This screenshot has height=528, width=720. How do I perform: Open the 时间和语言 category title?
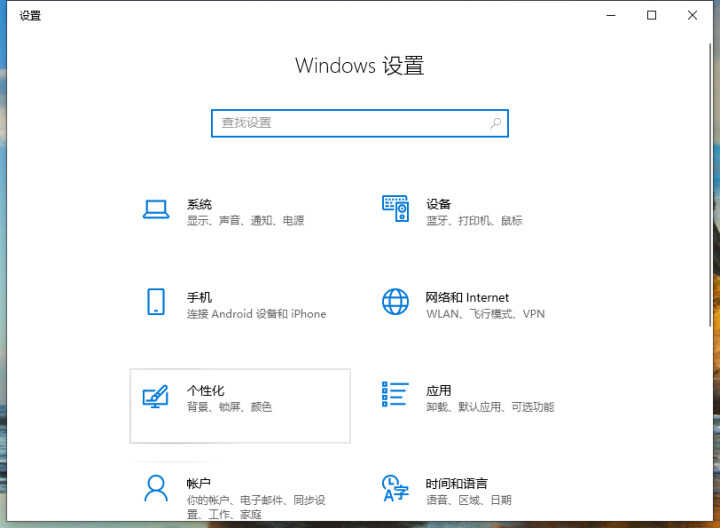pyautogui.click(x=457, y=483)
